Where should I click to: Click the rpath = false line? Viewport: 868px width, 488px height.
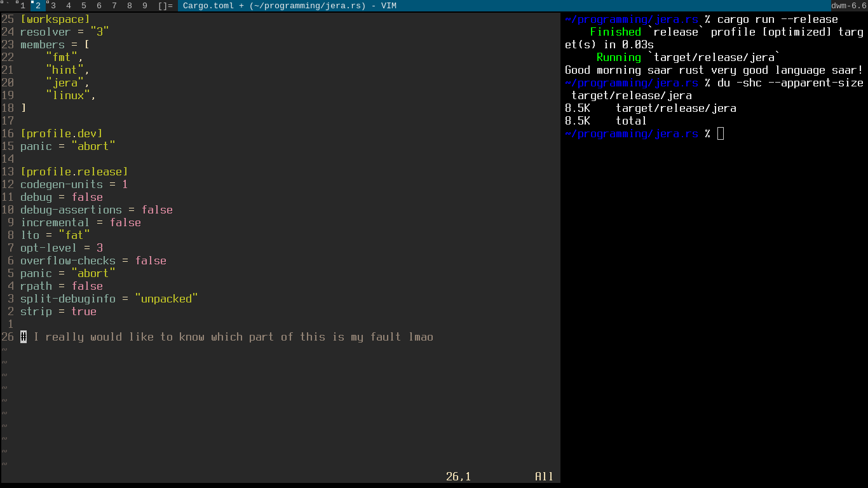click(x=62, y=286)
